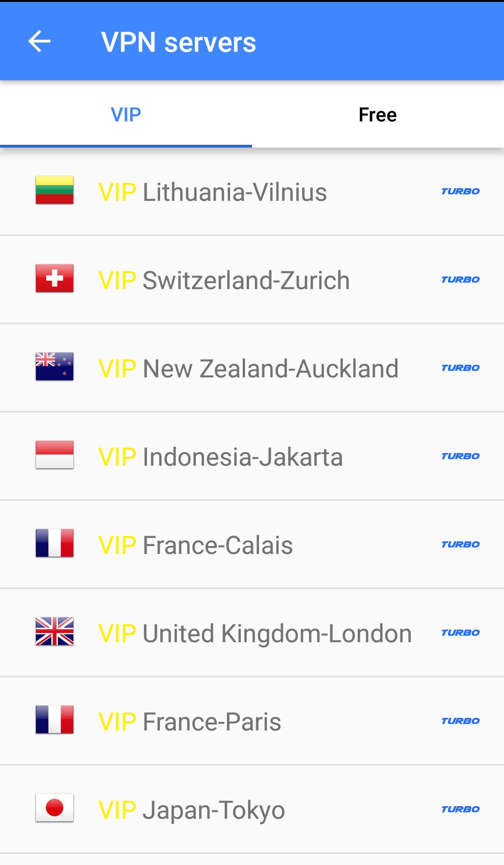Tap the back arrow icon
504x865 pixels.
[39, 42]
